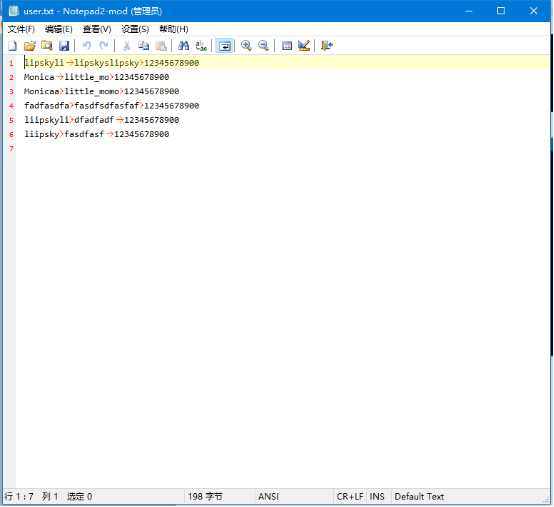Open the 帮助(H) menu
This screenshot has width=554, height=507.
pos(173,29)
